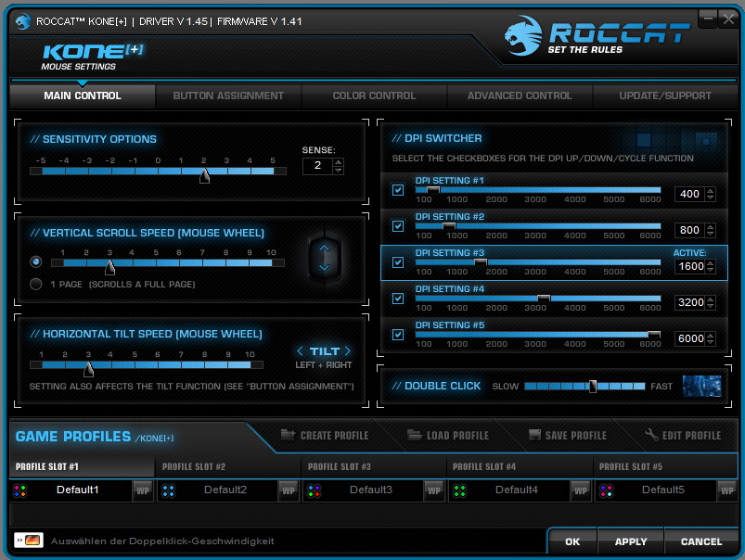
Task: Click the Create Profile folder icon
Action: 288,435
